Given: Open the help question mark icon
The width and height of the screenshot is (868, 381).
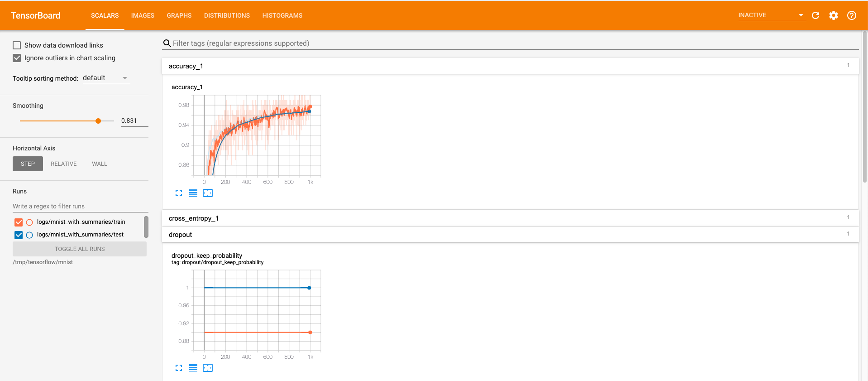Looking at the screenshot, I should [x=852, y=15].
